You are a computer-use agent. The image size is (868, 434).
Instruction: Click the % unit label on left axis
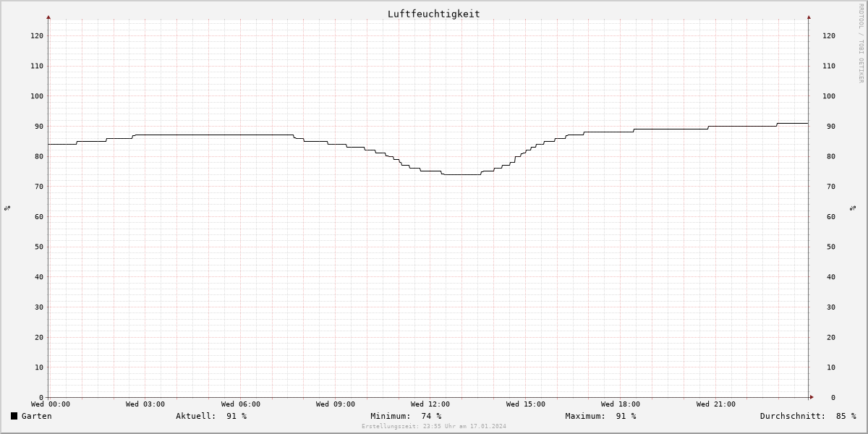point(7,208)
